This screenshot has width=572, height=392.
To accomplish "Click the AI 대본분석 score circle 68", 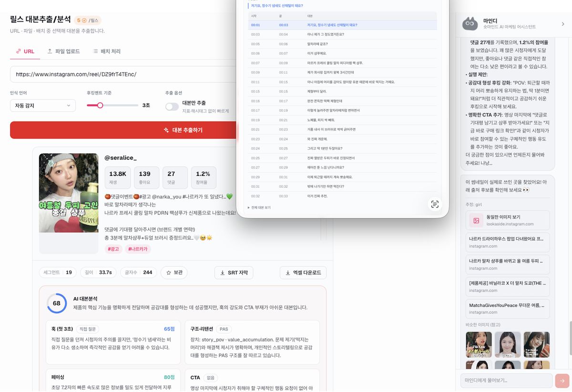I will tap(57, 303).
